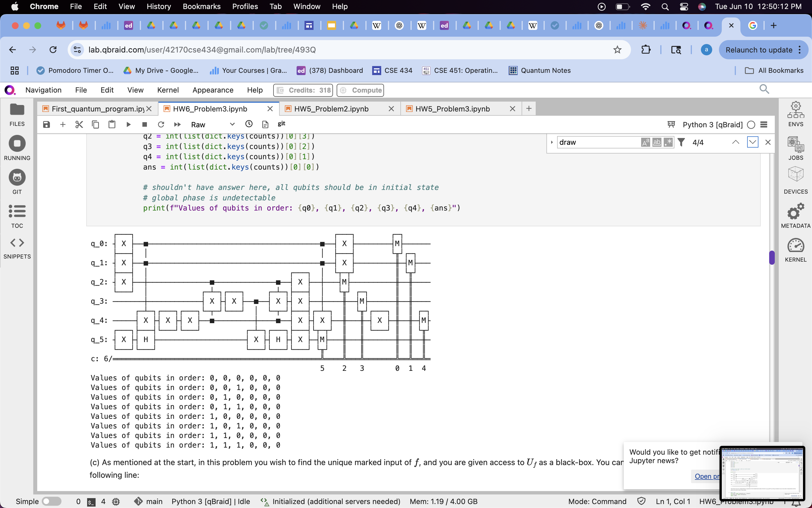Open the Kernel menu
Viewport: 812px width, 508px height.
(x=168, y=90)
